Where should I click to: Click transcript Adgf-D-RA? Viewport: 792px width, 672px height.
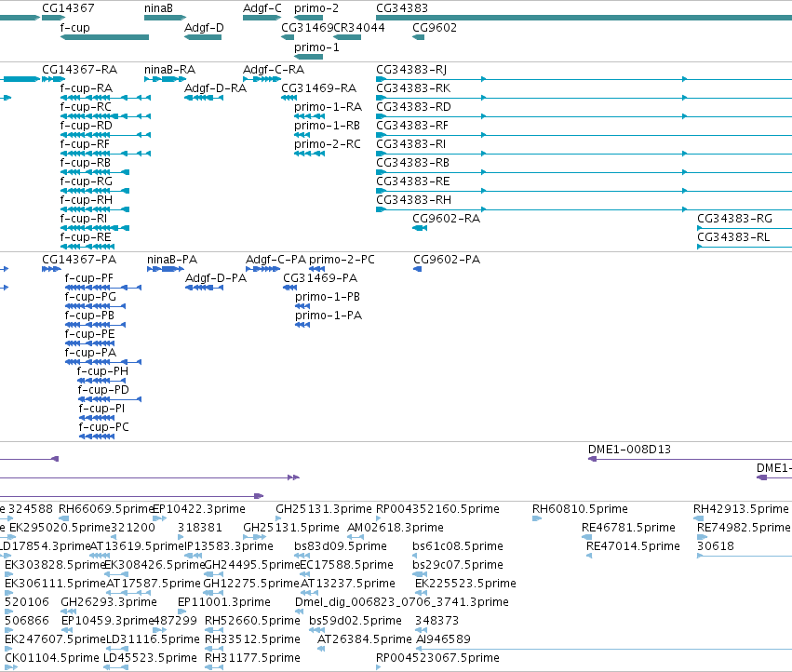tap(215, 87)
